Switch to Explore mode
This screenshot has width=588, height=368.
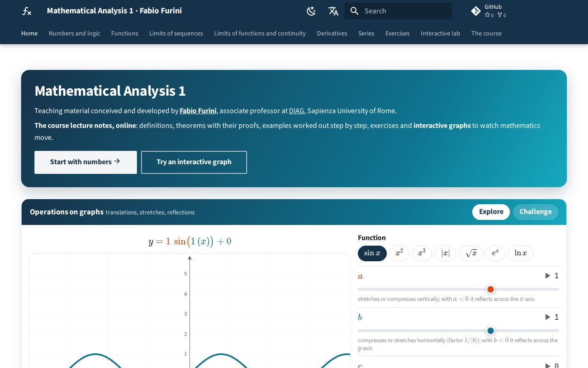[x=491, y=212]
